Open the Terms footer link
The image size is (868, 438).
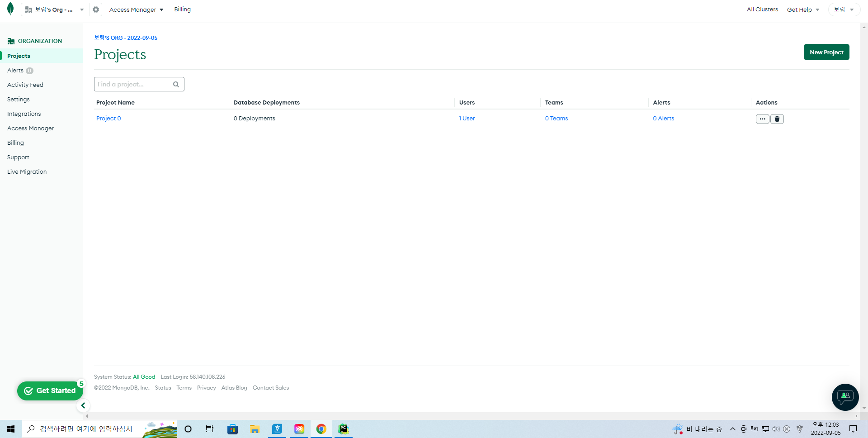pos(184,388)
